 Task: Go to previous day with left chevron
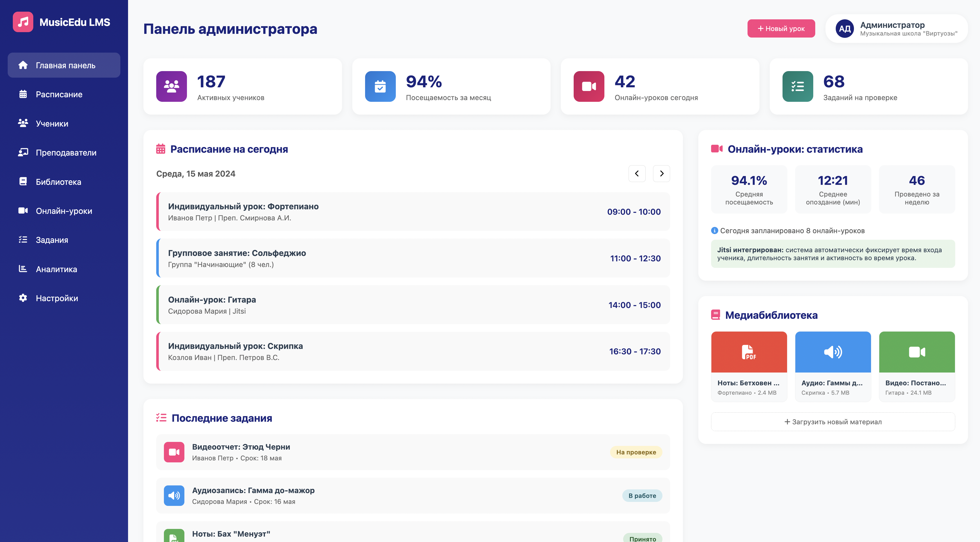point(637,173)
